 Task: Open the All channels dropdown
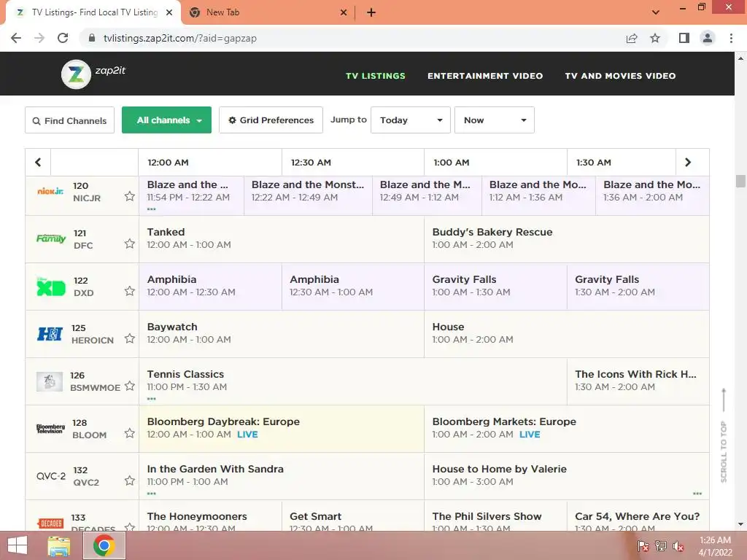(x=167, y=120)
